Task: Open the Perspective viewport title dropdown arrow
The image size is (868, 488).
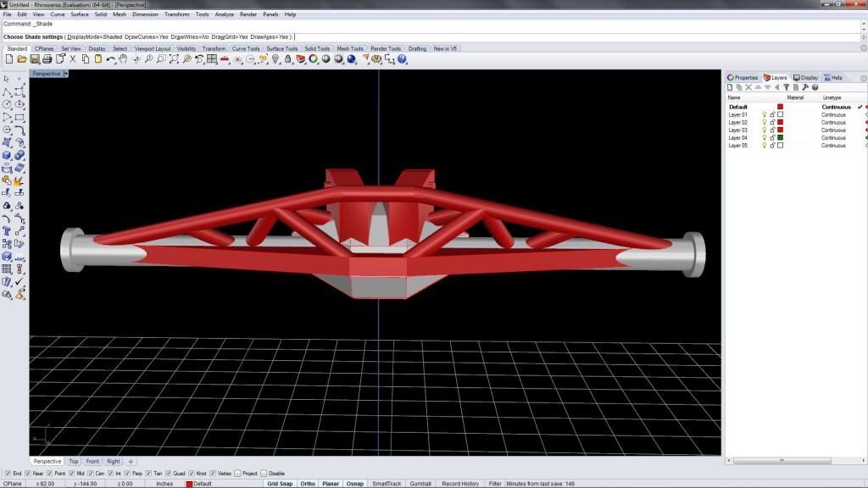Action: 66,74
